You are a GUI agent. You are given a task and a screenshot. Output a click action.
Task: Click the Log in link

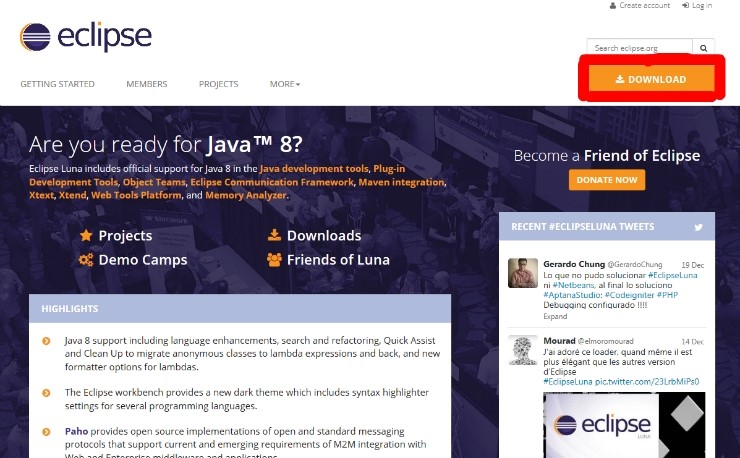tap(702, 6)
